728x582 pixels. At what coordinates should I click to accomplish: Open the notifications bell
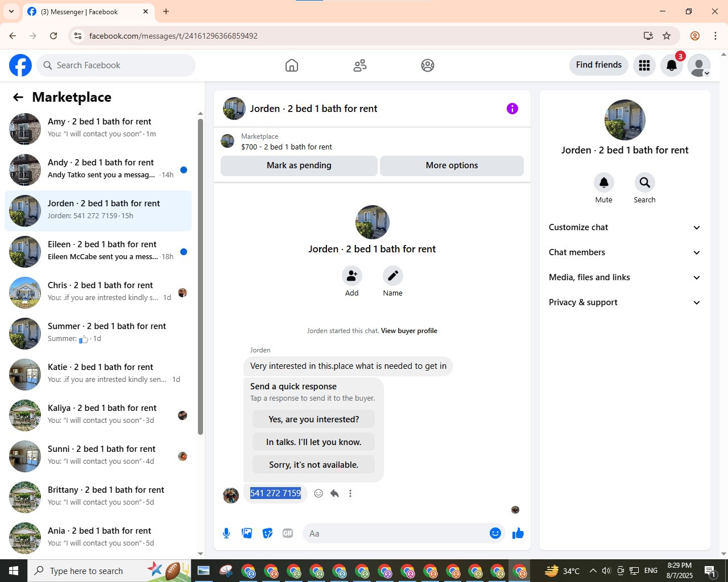pos(672,65)
